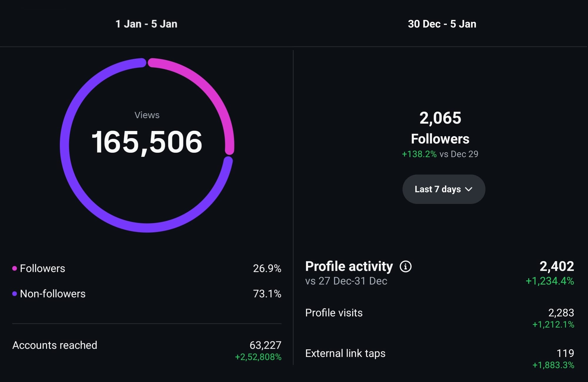588x382 pixels.
Task: Click the +138.2% vs Dec 29 text
Action: [440, 154]
